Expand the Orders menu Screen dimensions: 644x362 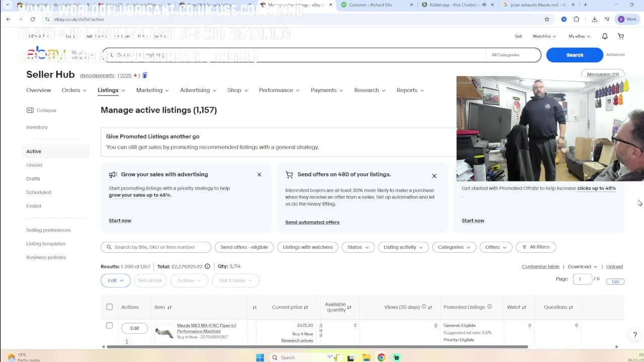click(74, 90)
